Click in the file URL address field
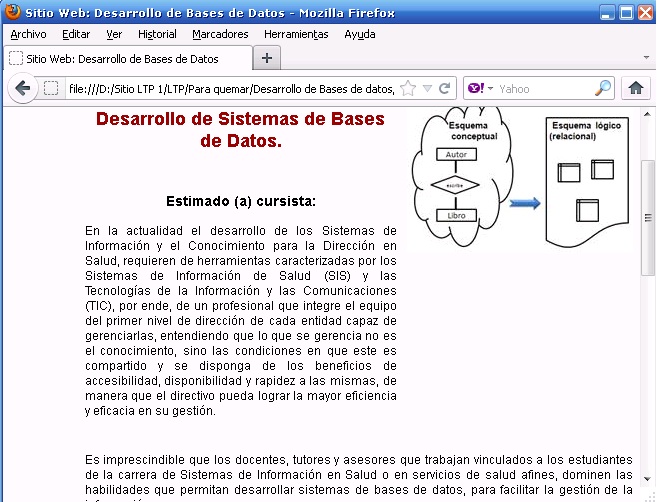Image resolution: width=657 pixels, height=502 pixels. coord(230,88)
